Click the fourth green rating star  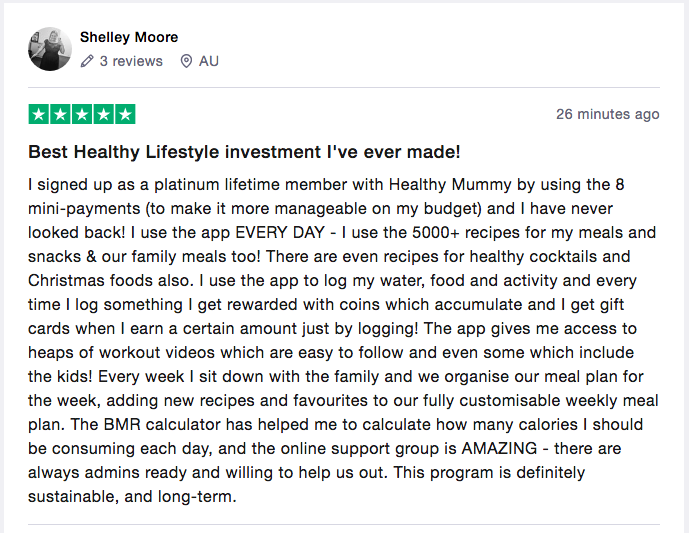[103, 114]
